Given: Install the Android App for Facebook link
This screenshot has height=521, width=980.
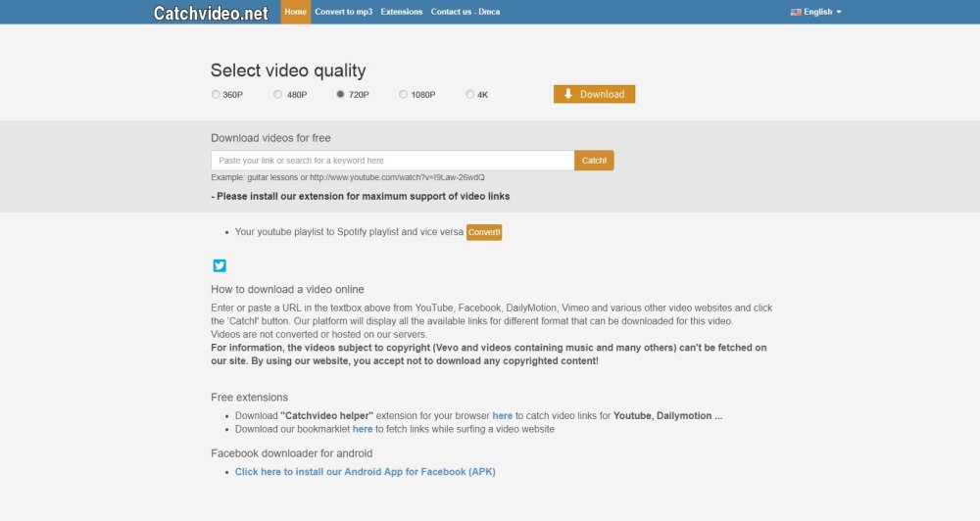Looking at the screenshot, I should point(365,472).
